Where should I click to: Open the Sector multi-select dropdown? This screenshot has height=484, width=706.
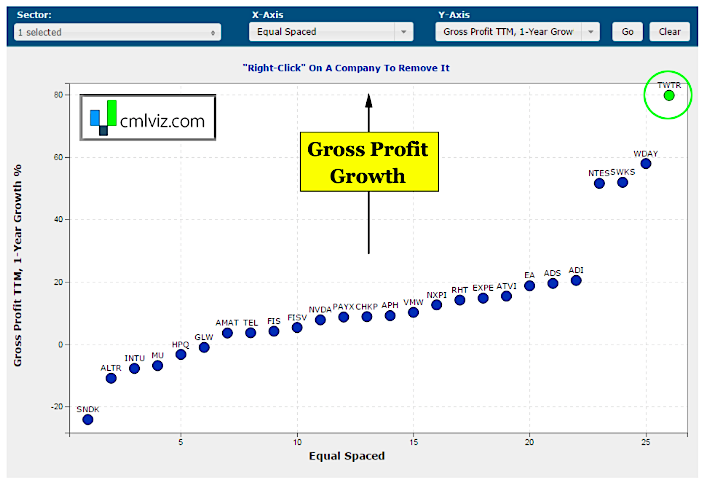pos(118,32)
